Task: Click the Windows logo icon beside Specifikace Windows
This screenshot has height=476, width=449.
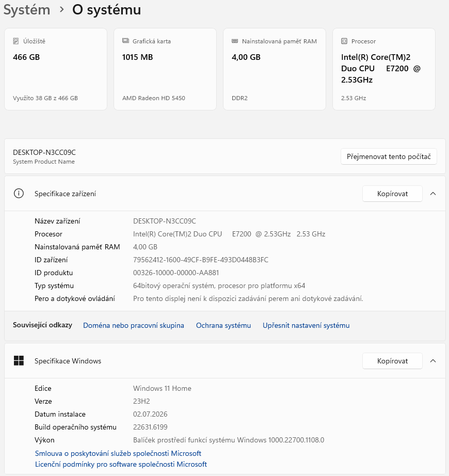Action: [x=19, y=361]
